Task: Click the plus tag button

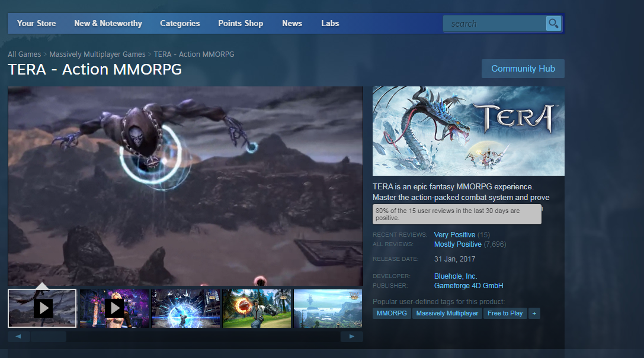Action: (x=534, y=313)
